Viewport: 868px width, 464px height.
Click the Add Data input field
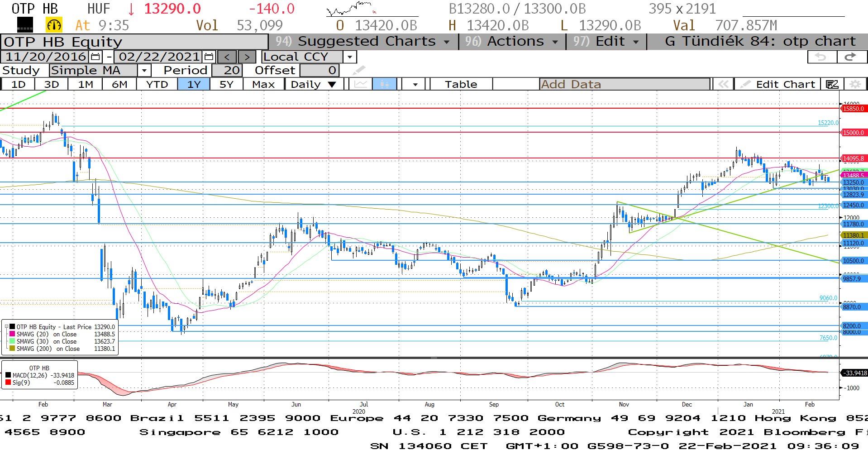pos(625,84)
